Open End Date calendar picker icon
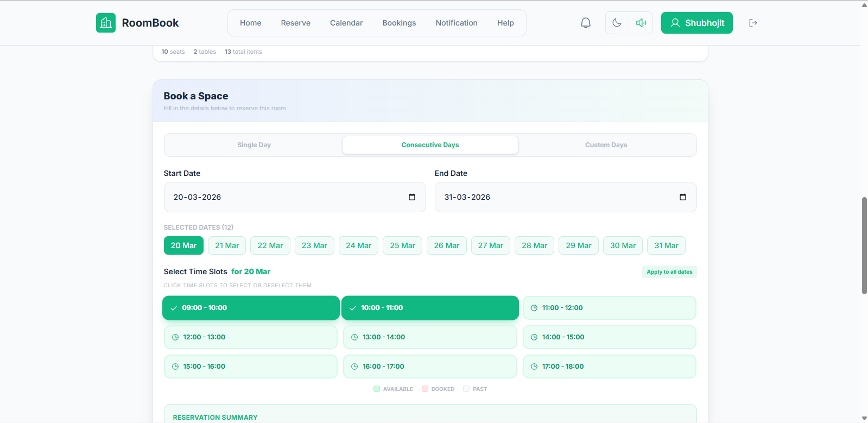Screen dimensions: 868x423 point(682,197)
